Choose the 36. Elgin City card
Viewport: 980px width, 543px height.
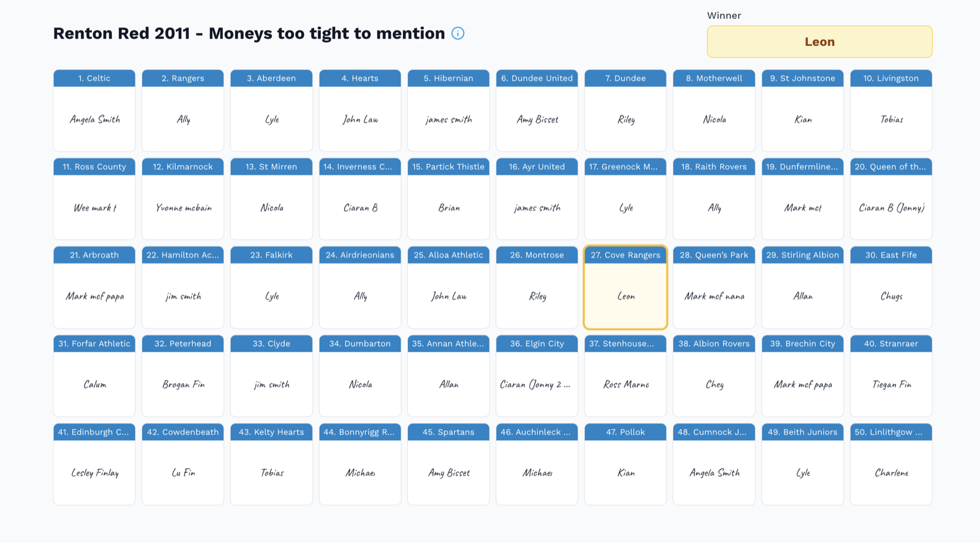coord(537,376)
